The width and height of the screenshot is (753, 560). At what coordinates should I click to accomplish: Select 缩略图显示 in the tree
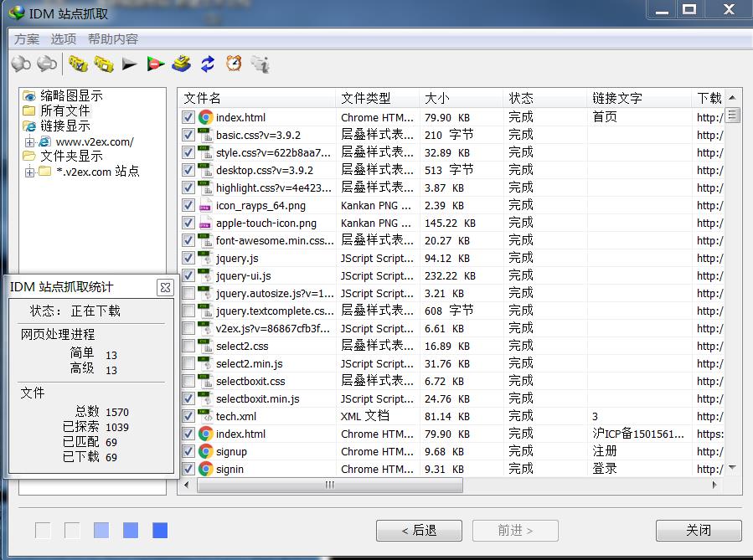point(71,95)
